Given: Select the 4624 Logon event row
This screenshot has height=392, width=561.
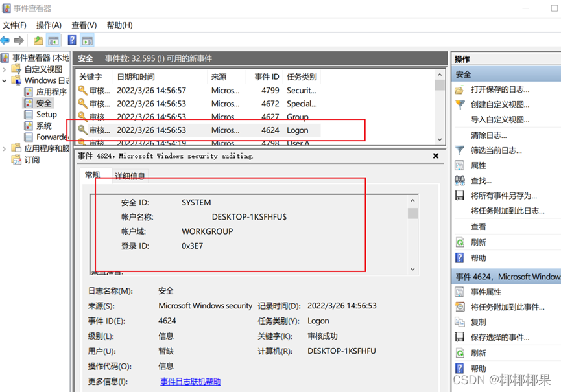Looking at the screenshot, I should (x=198, y=130).
